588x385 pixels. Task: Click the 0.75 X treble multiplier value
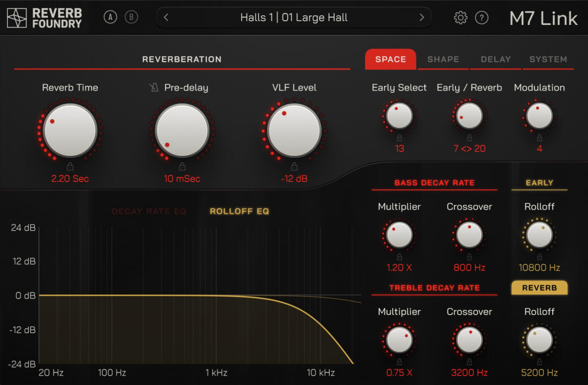pos(399,373)
